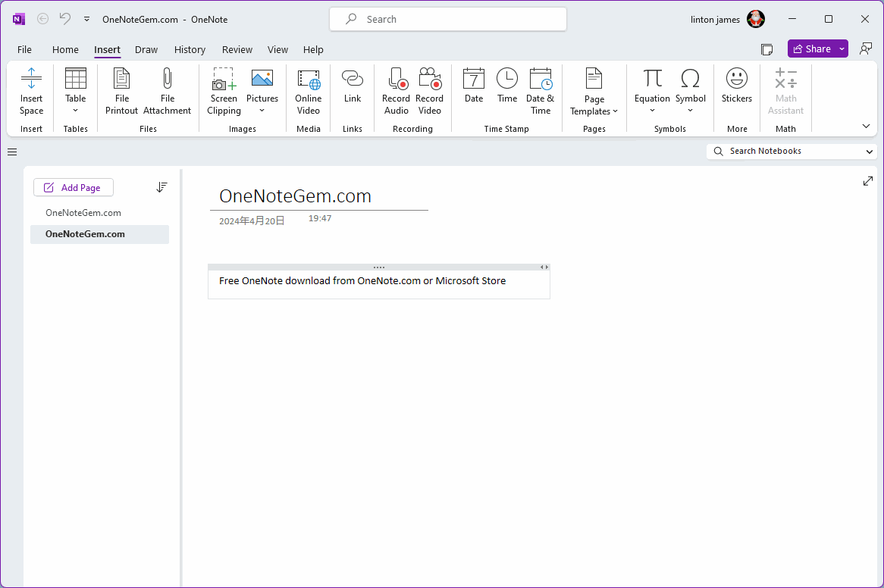Viewport: 884px width, 588px height.
Task: Open the Stickers panel
Action: (737, 86)
